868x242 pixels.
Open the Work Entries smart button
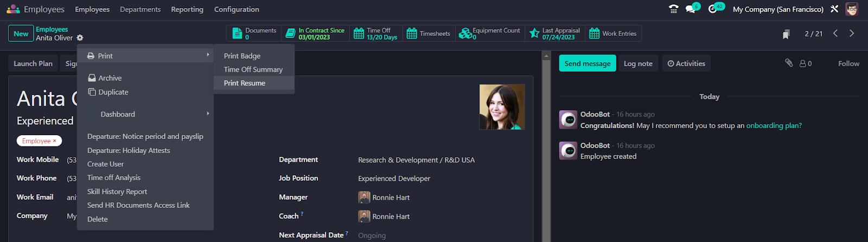coord(613,34)
